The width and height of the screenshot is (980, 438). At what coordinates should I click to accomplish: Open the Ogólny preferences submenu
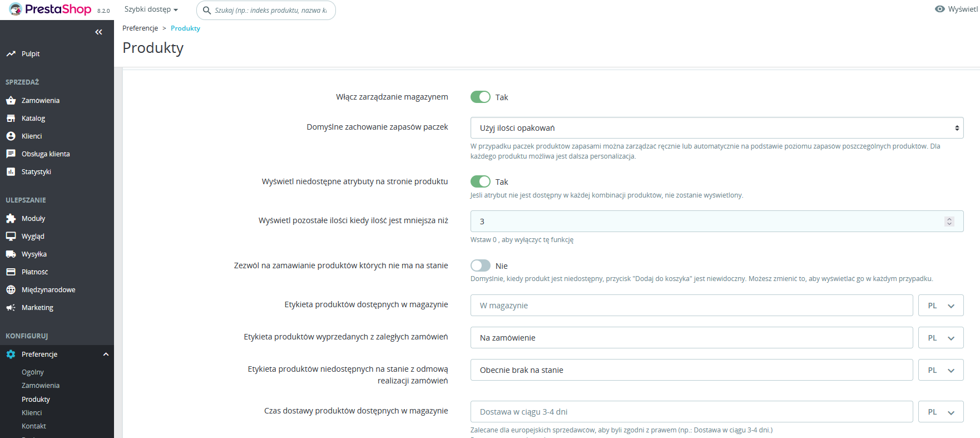click(33, 372)
